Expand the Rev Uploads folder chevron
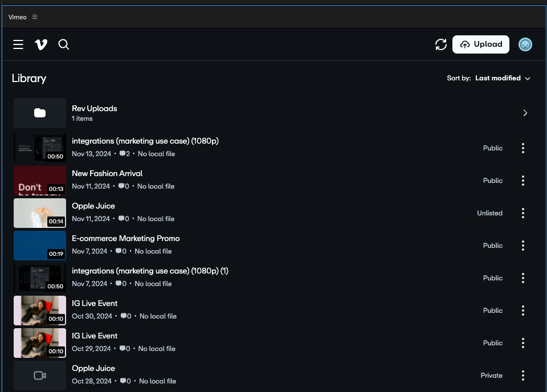 tap(525, 113)
